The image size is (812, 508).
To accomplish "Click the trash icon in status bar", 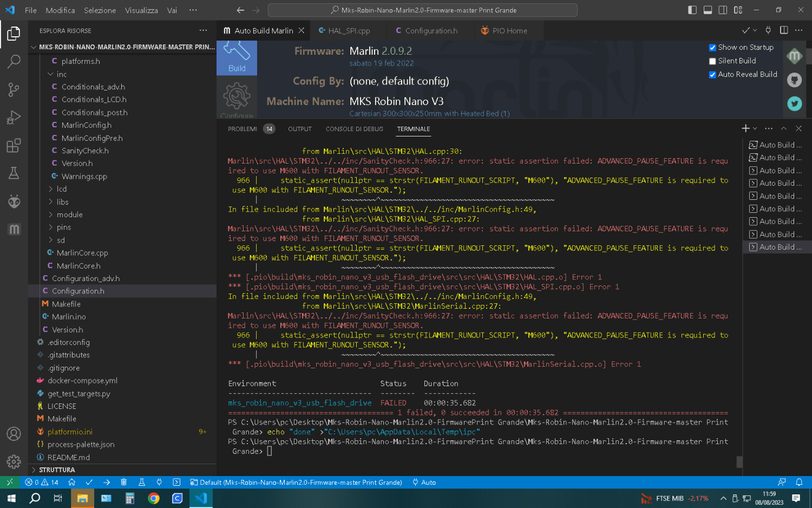I will pos(123,482).
